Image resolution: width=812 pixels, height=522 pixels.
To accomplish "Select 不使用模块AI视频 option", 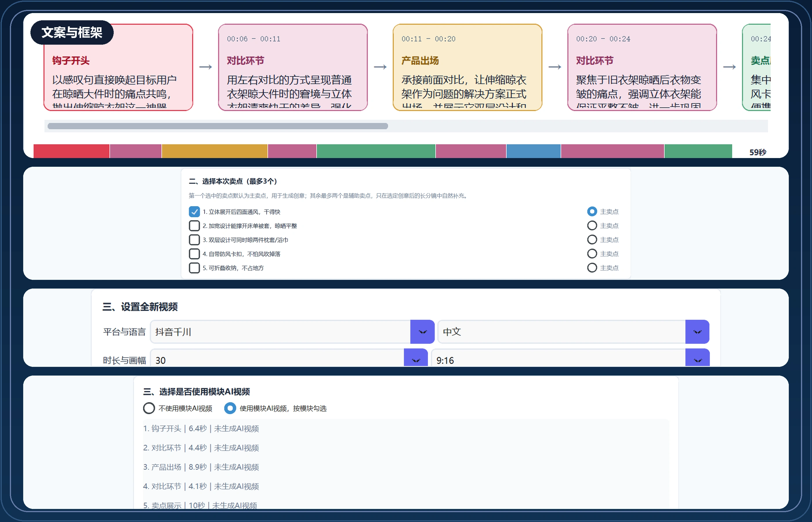I will click(149, 408).
